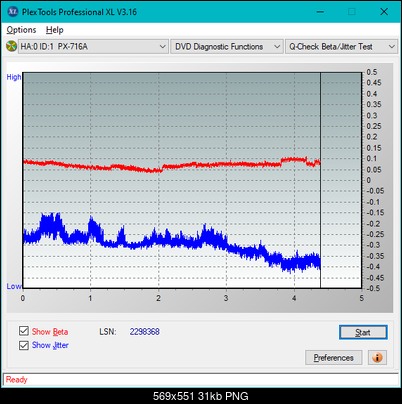Uncheck the Show Jitter checkbox
This screenshot has height=404, width=402.
click(24, 345)
